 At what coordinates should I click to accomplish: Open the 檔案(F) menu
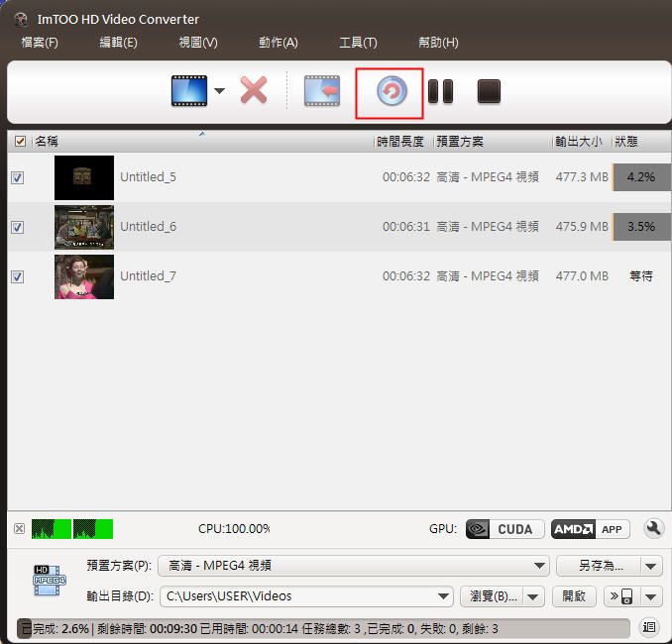(x=40, y=43)
